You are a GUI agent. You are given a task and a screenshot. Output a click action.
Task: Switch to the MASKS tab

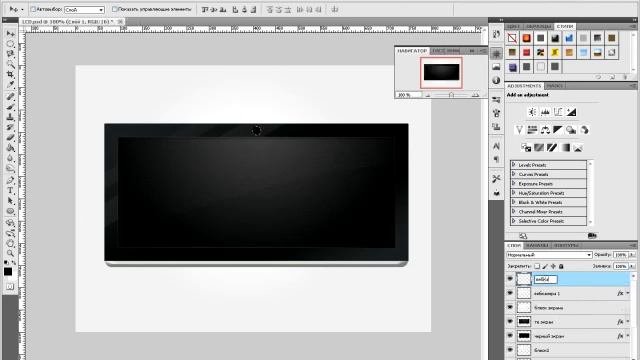tap(554, 86)
